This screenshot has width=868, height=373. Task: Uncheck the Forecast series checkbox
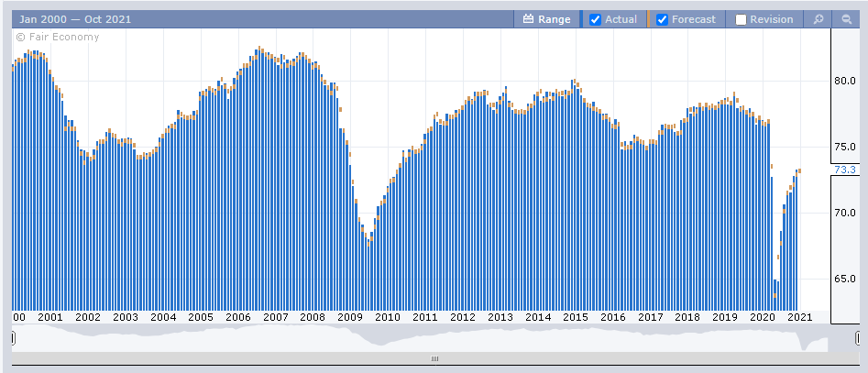tap(662, 20)
